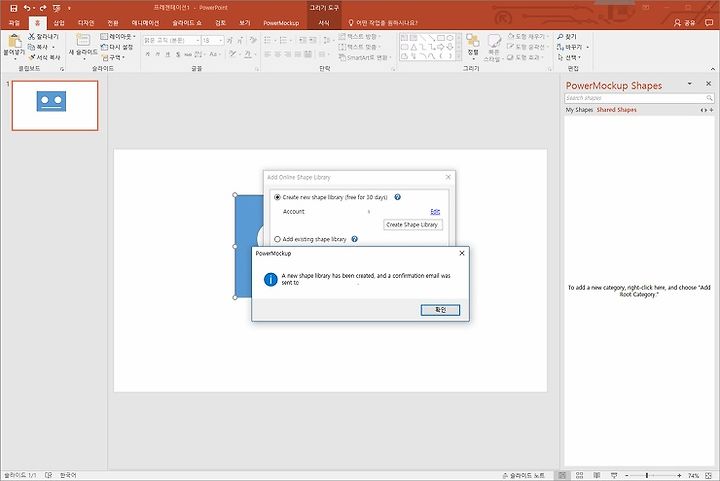Open Shape Fill (도형 채우기) dropdown

527,36
